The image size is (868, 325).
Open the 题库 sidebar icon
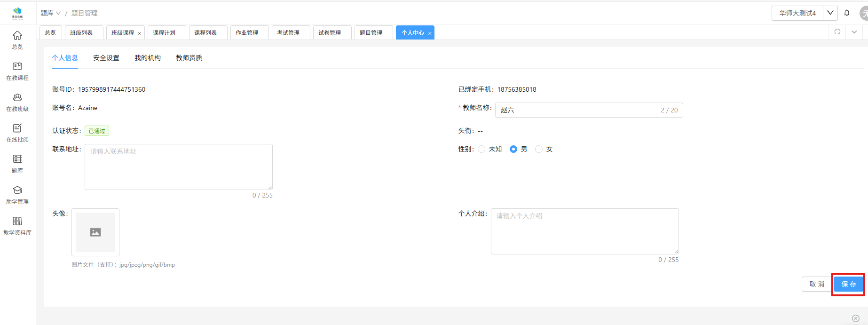click(17, 164)
